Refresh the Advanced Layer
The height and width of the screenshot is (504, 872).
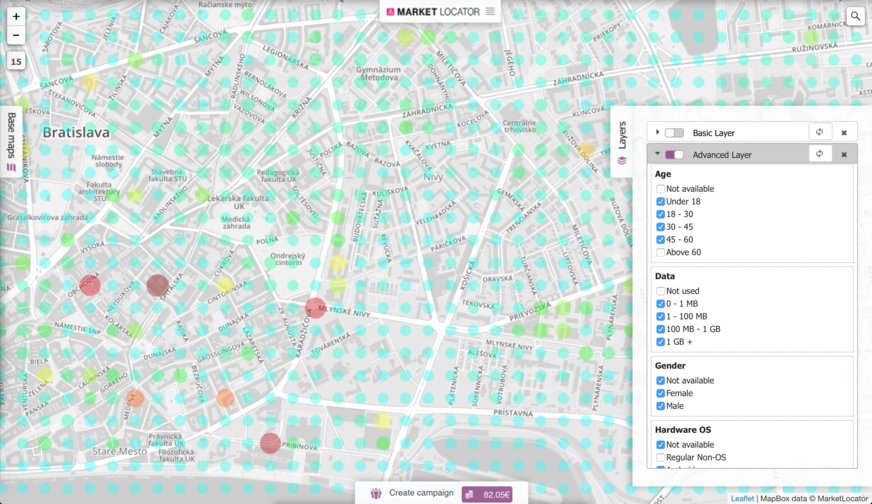pyautogui.click(x=819, y=154)
